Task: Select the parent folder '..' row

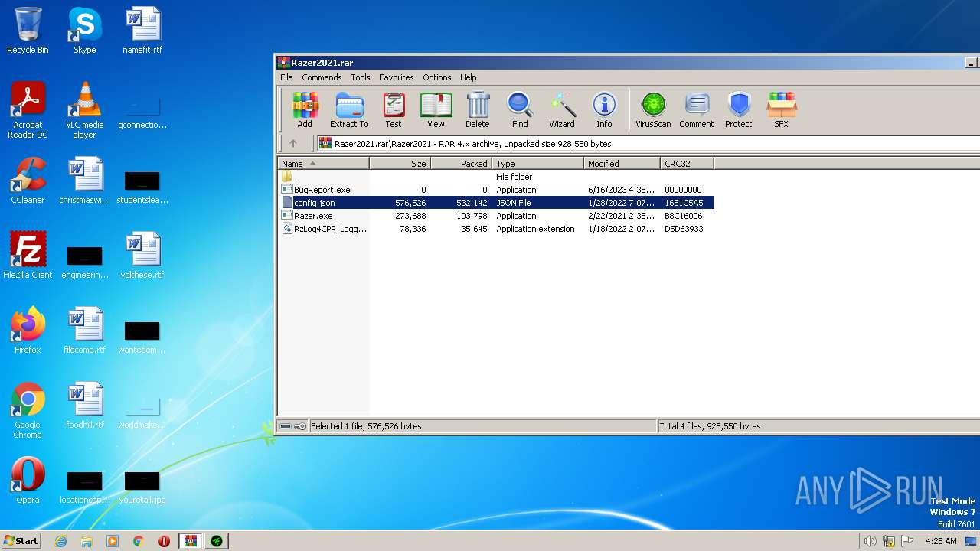Action: click(x=495, y=177)
